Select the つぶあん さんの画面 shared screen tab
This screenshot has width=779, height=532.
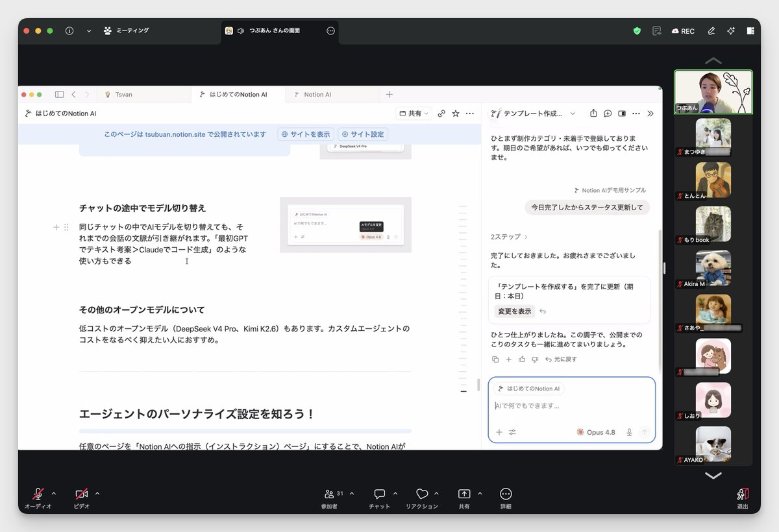pyautogui.click(x=279, y=30)
